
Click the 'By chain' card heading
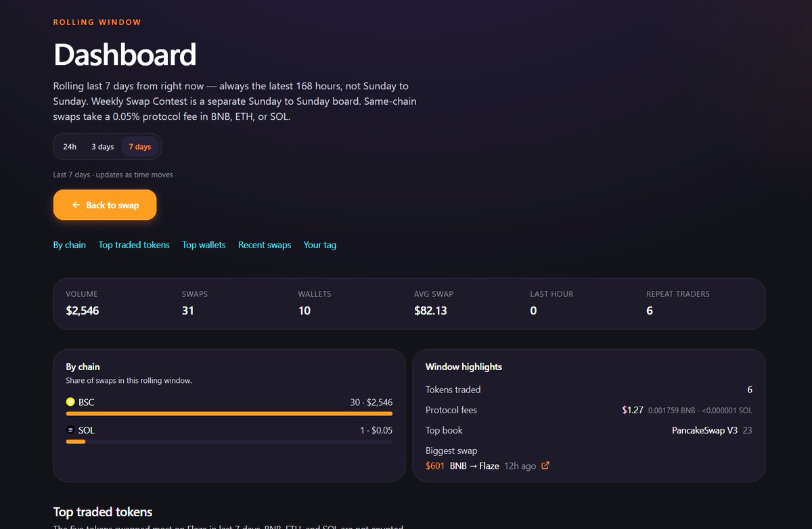(x=83, y=367)
